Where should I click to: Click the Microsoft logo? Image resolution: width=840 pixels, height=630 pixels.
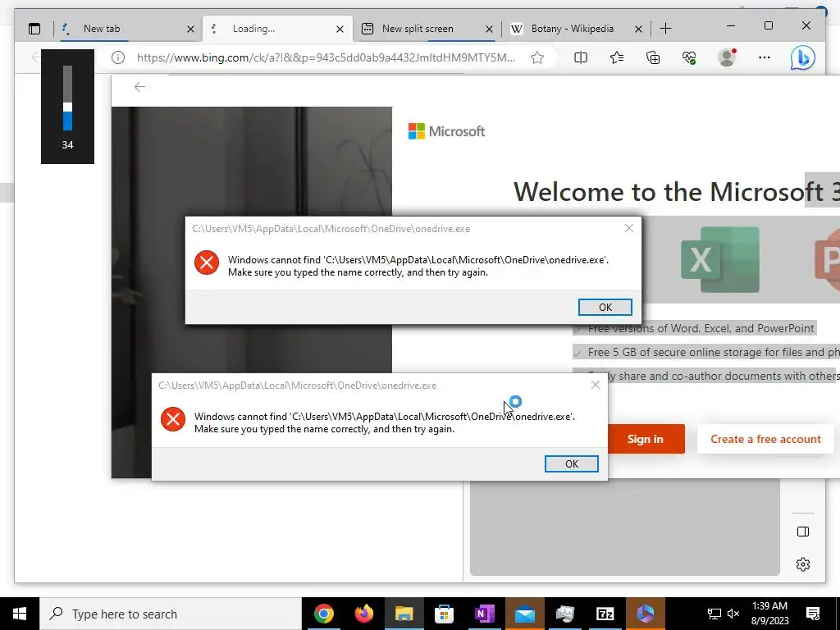click(x=446, y=131)
